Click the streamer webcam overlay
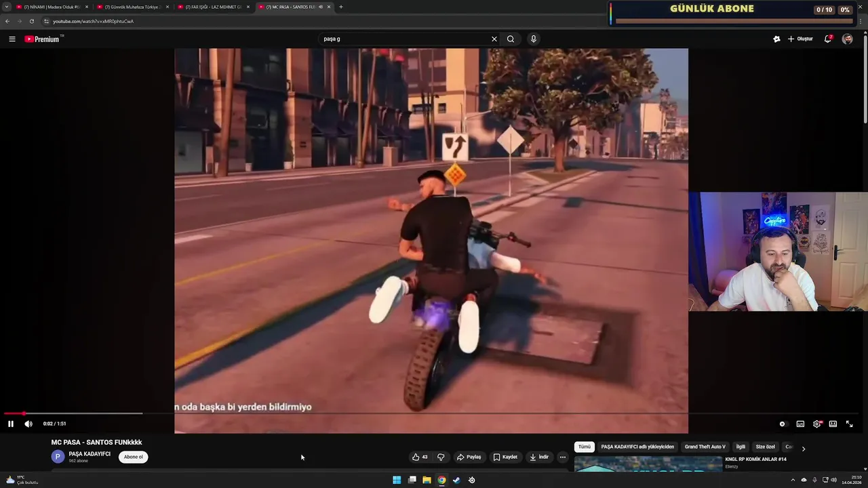868x488 pixels. coord(778,251)
